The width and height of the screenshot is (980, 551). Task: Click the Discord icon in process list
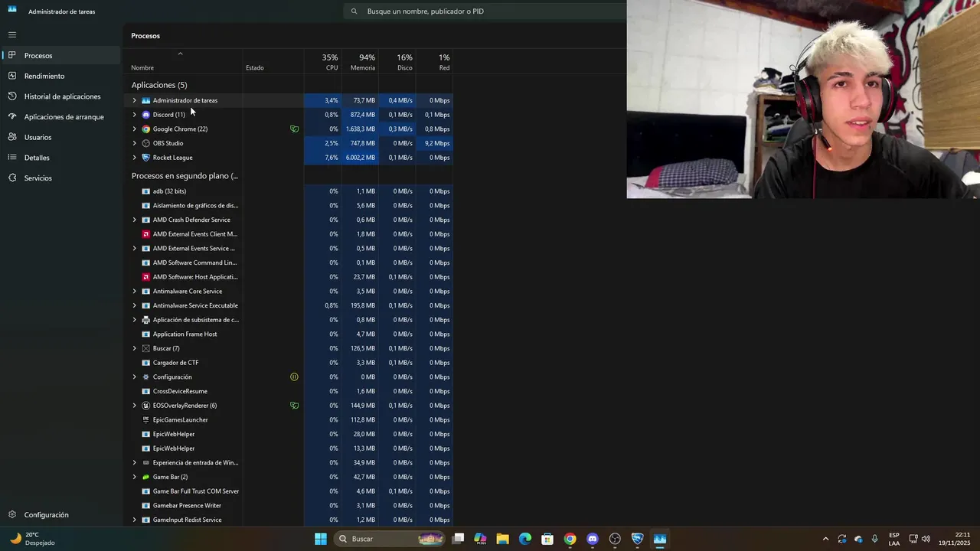pyautogui.click(x=146, y=115)
